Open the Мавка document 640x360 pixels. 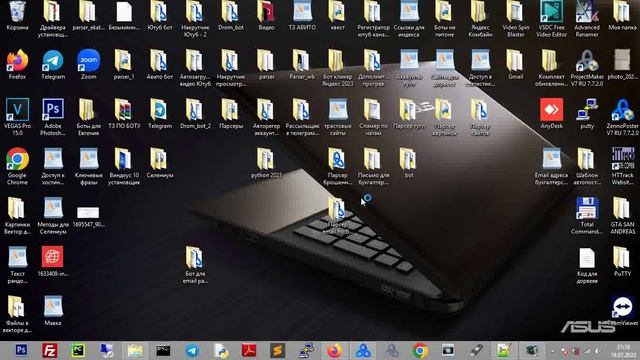click(x=53, y=307)
